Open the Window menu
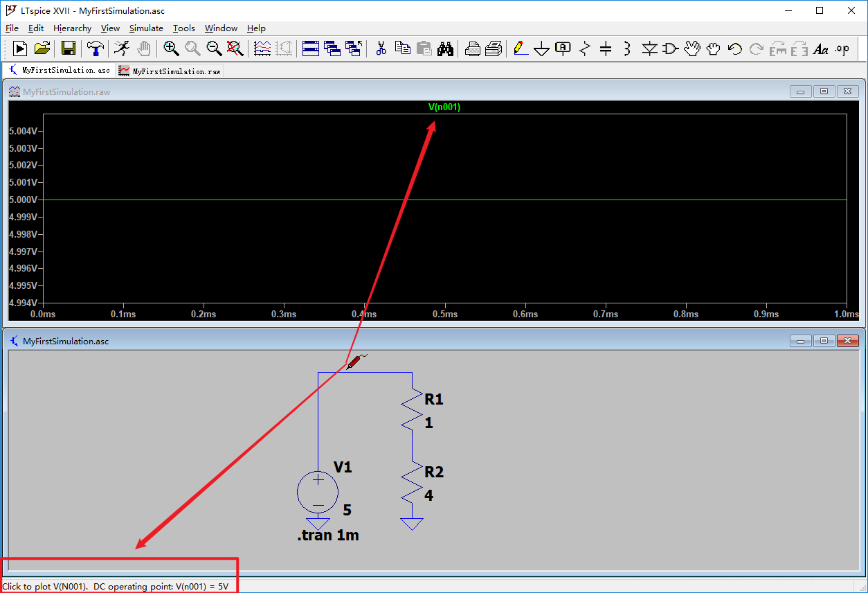Viewport: 868px width, 593px height. point(221,28)
